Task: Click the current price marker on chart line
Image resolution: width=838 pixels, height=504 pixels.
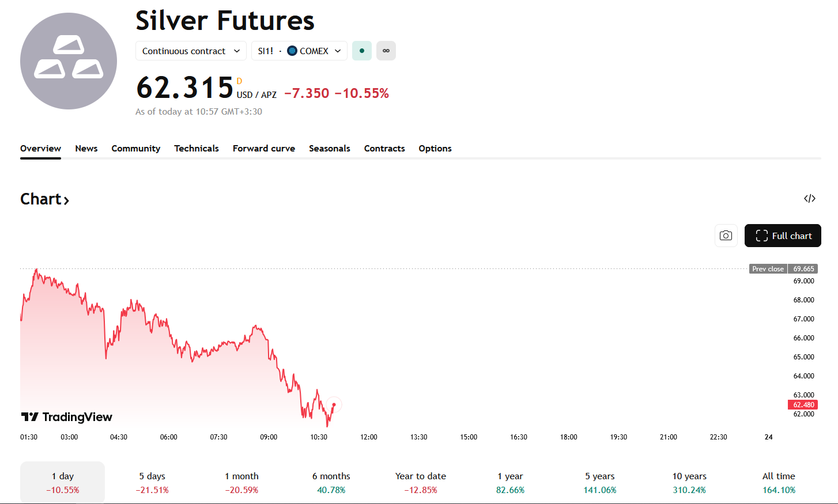Action: tap(334, 404)
